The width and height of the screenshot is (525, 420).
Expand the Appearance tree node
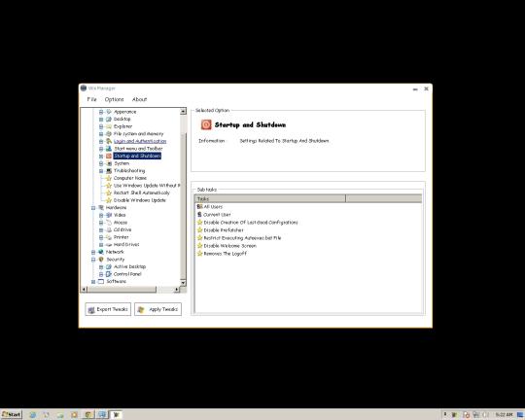pyautogui.click(x=101, y=112)
